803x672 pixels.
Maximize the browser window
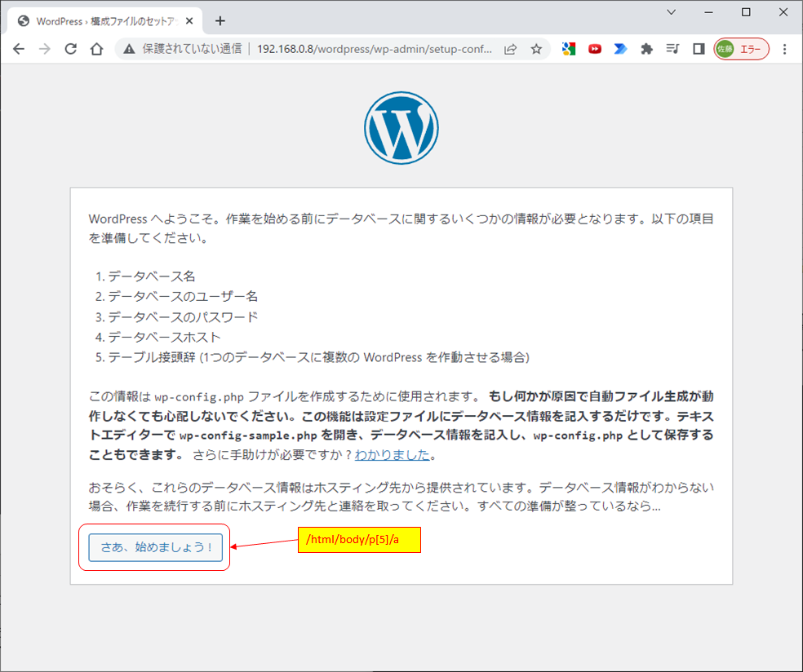[x=746, y=12]
